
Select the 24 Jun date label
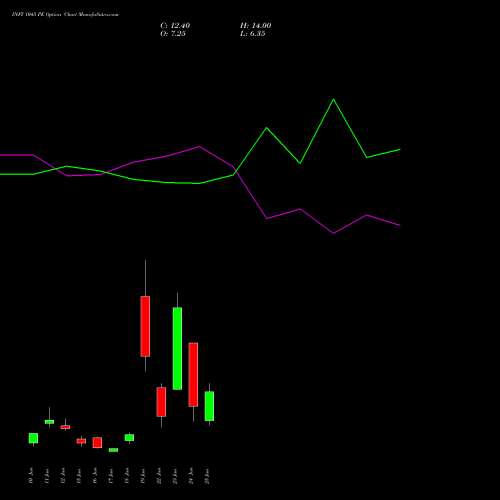tap(191, 476)
